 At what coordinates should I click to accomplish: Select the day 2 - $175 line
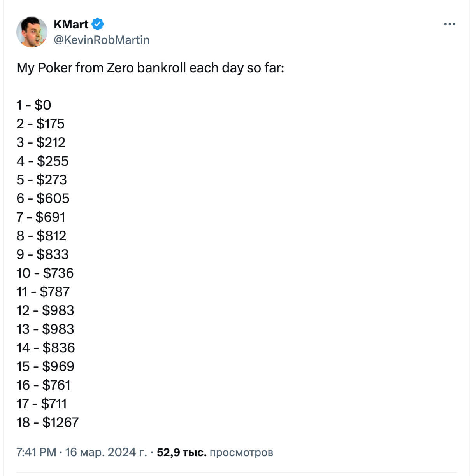click(40, 124)
